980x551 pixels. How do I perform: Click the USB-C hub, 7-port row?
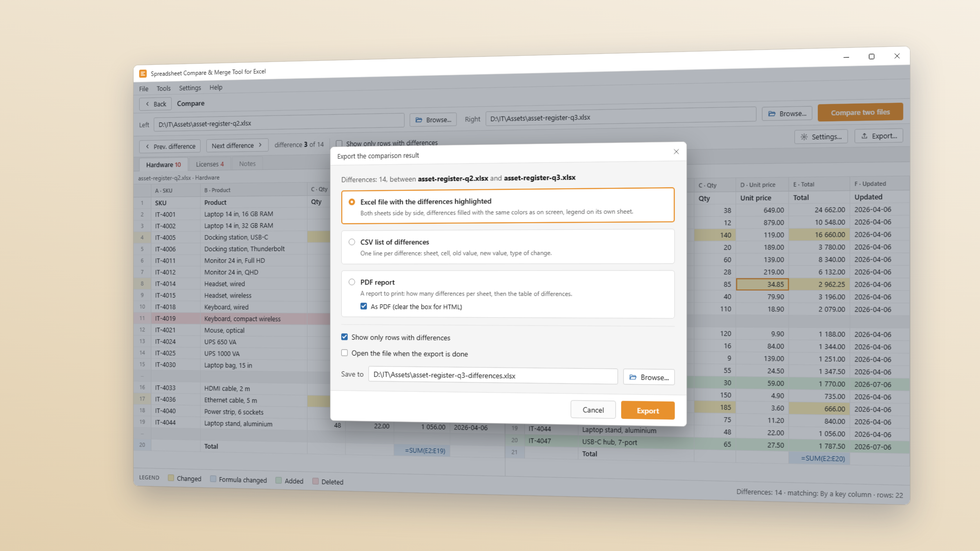[707, 444]
